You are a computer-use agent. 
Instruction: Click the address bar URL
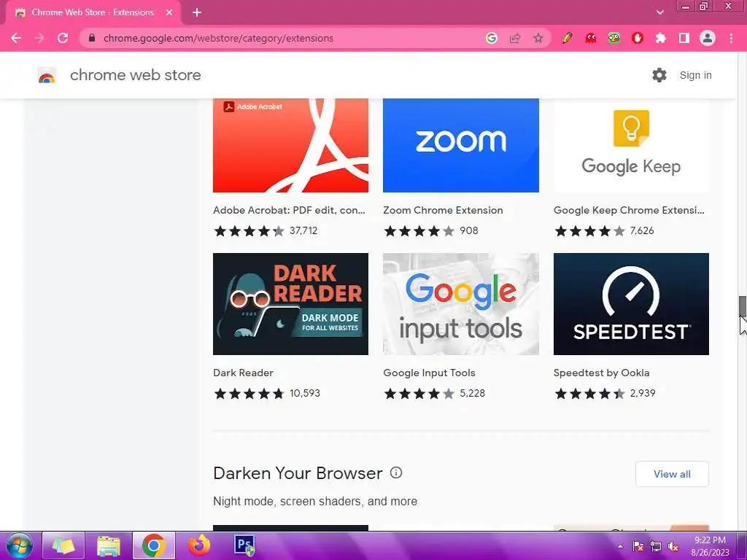click(218, 38)
